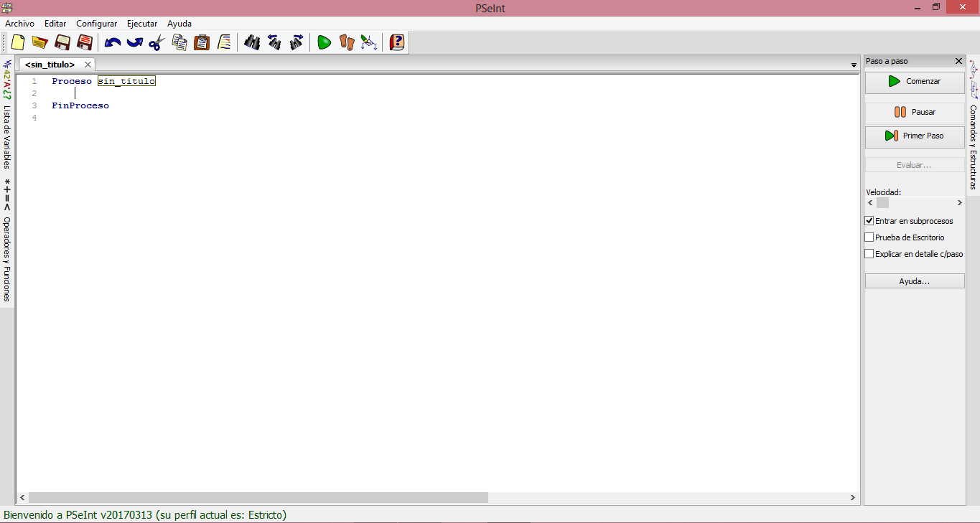Open the Configurar menu
The width and height of the screenshot is (980, 523).
[96, 24]
